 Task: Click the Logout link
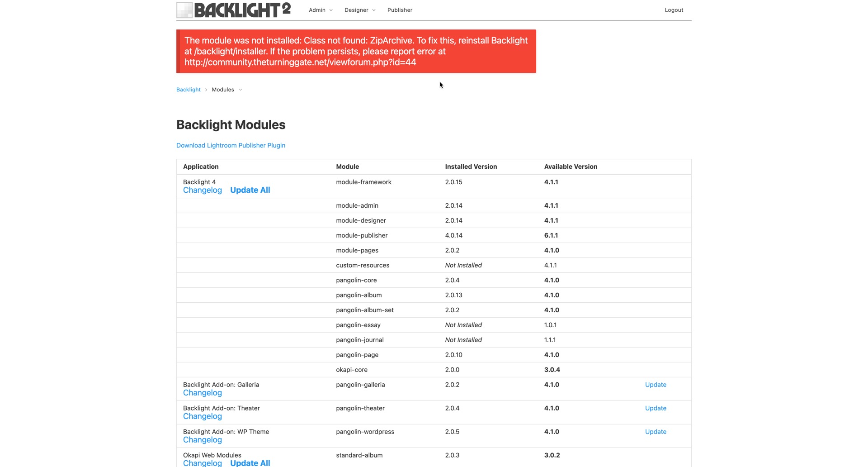coord(674,10)
